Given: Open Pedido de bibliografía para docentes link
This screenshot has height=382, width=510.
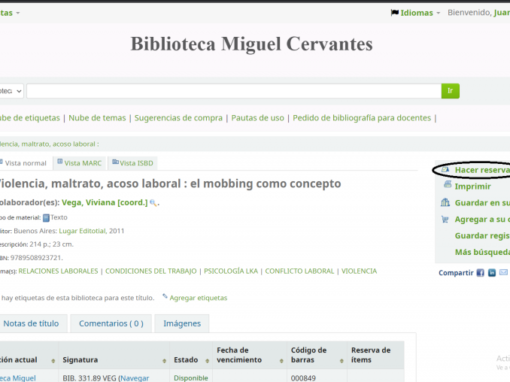Looking at the screenshot, I should [362, 118].
